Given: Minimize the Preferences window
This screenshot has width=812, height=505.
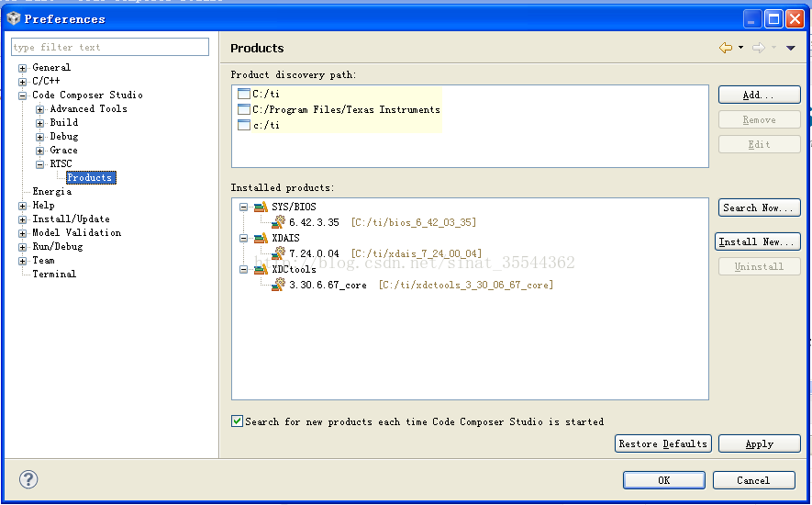Looking at the screenshot, I should (x=752, y=19).
